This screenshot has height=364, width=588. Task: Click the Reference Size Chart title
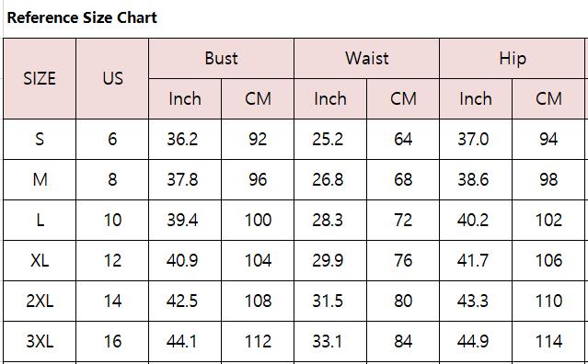82,18
